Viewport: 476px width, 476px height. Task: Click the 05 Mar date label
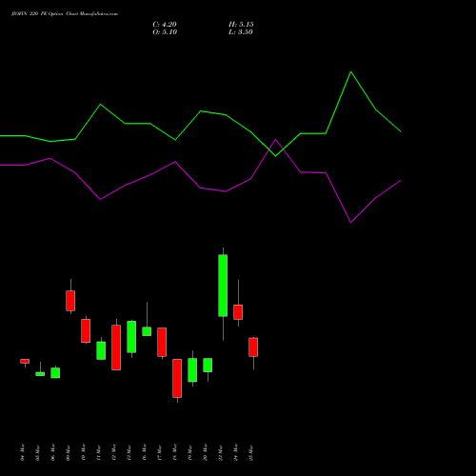click(x=38, y=452)
